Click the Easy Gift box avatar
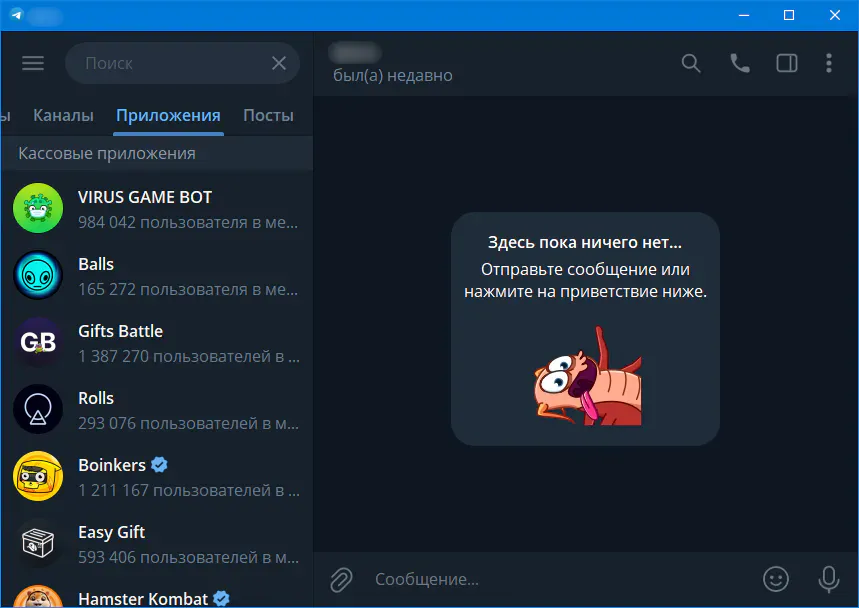This screenshot has width=859, height=608. coord(38,544)
